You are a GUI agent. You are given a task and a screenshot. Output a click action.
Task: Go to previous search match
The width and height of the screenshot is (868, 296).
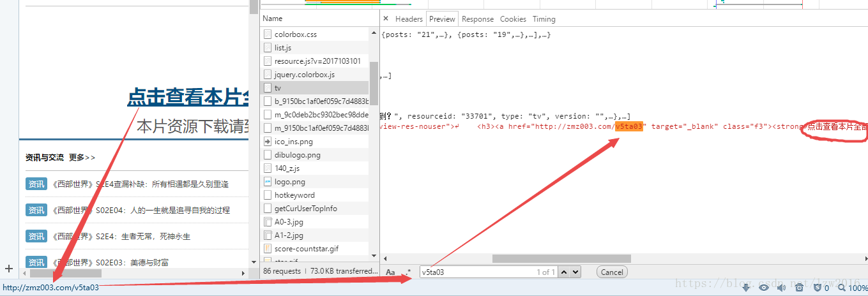click(x=564, y=272)
